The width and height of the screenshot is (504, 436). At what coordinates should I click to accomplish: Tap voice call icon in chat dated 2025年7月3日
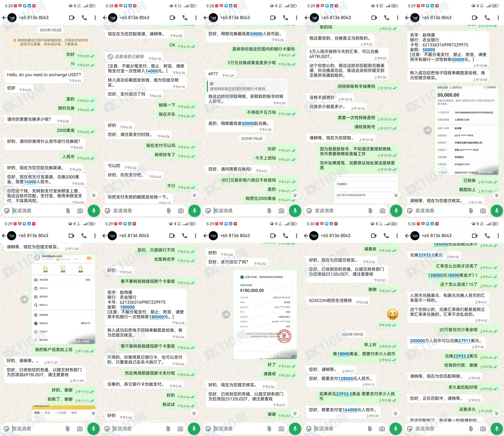point(84,18)
